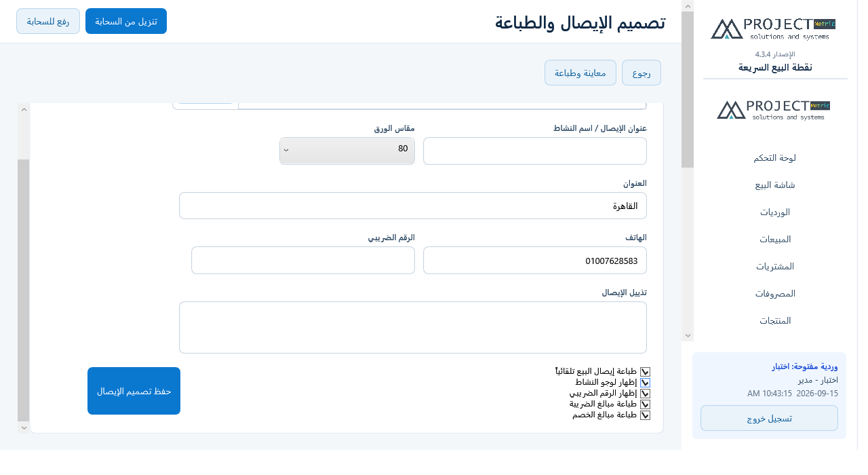Click the الهاتف field label
This screenshot has width=868, height=475.
click(x=636, y=237)
